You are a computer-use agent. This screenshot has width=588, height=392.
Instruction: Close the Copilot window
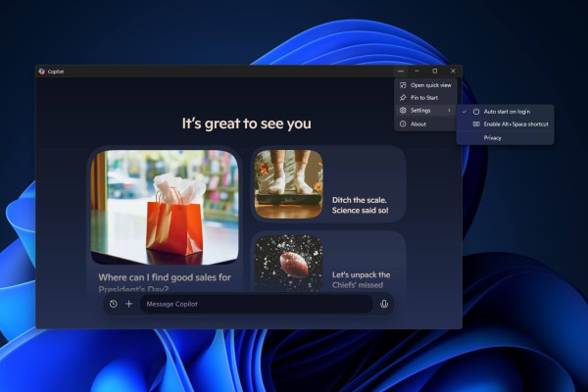click(453, 71)
